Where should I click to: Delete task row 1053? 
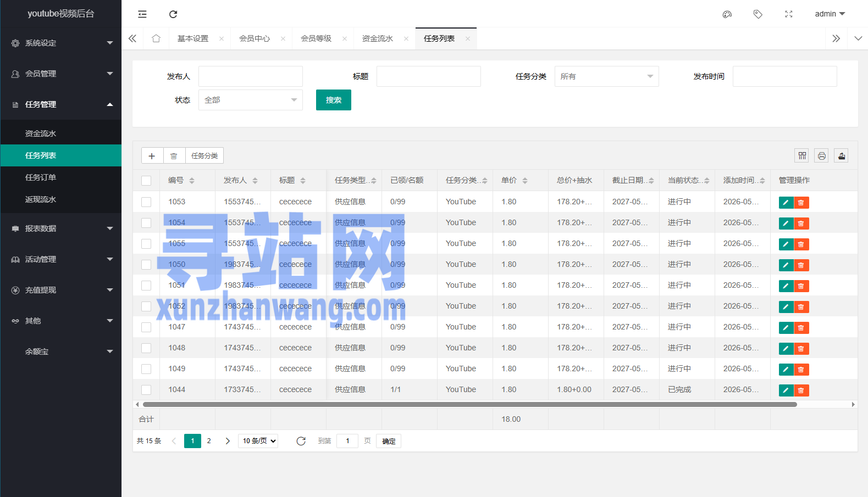pyautogui.click(x=801, y=203)
